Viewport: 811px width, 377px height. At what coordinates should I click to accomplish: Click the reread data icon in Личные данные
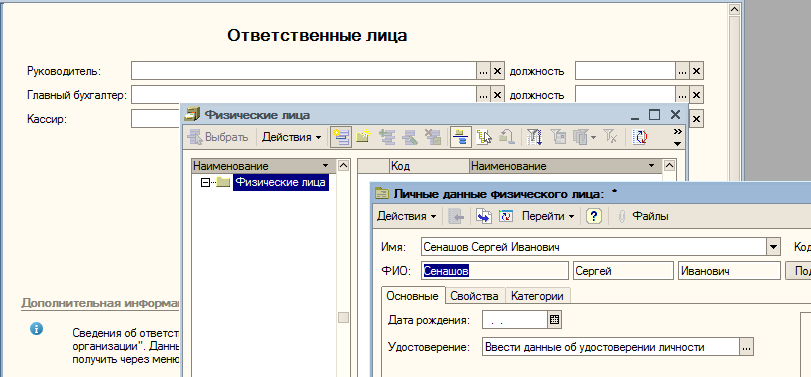[505, 216]
